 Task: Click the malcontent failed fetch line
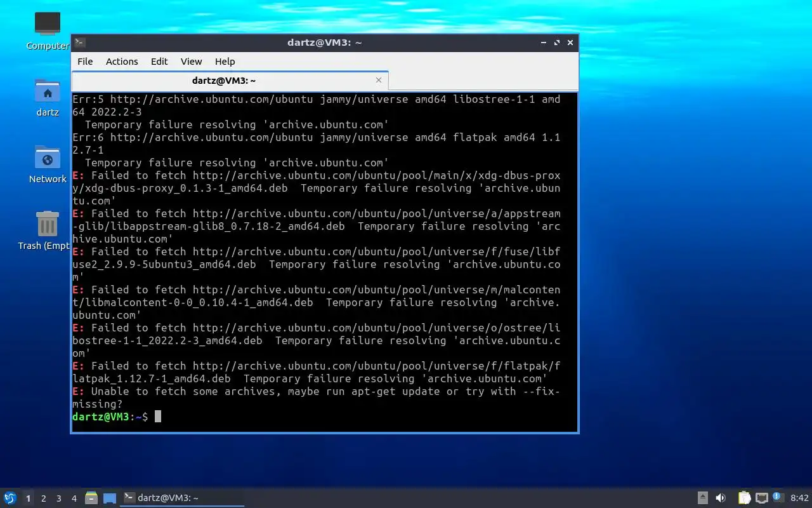(x=317, y=302)
